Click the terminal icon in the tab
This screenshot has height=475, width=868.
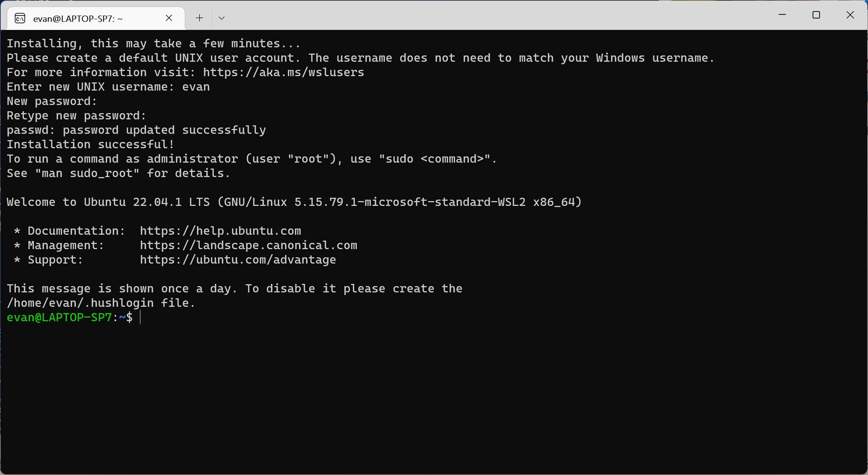(20, 18)
